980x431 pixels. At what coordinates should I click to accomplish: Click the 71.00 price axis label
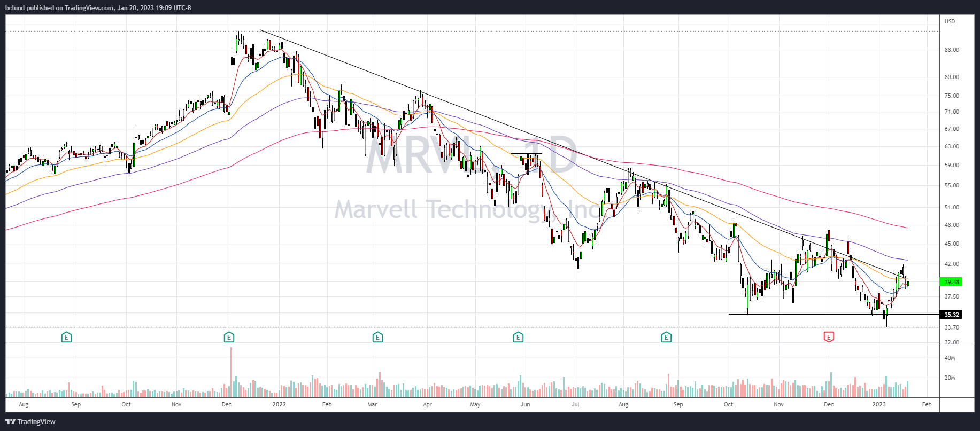(x=952, y=112)
